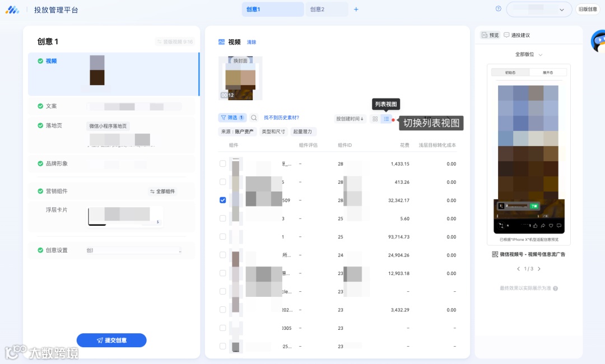Tick checkbox for row costing 413.26
Image resolution: width=605 pixels, height=364 pixels.
click(x=222, y=181)
